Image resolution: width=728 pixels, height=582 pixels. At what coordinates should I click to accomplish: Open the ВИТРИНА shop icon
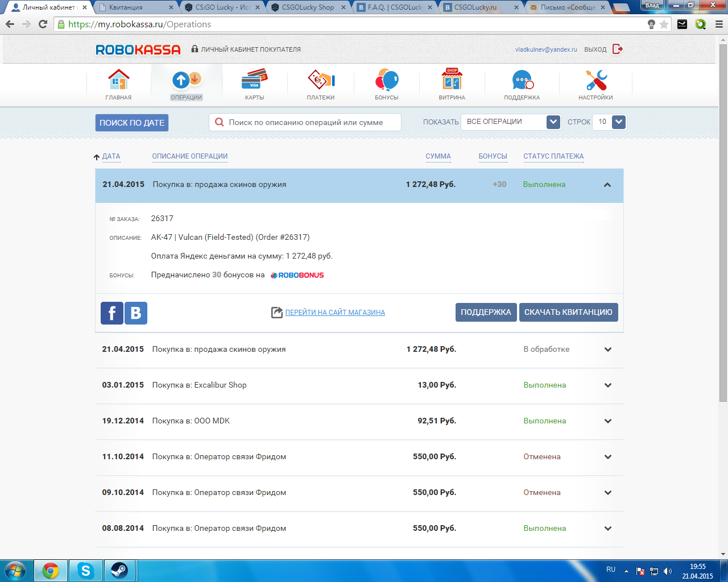pos(452,80)
